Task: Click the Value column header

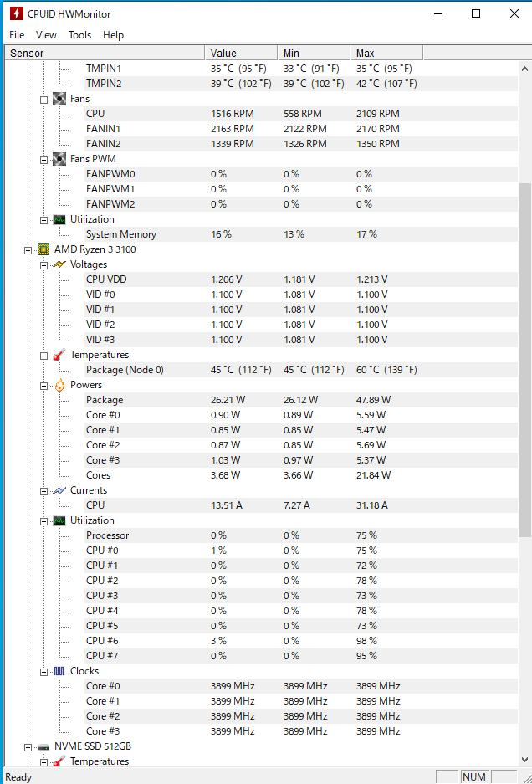Action: pyautogui.click(x=240, y=54)
